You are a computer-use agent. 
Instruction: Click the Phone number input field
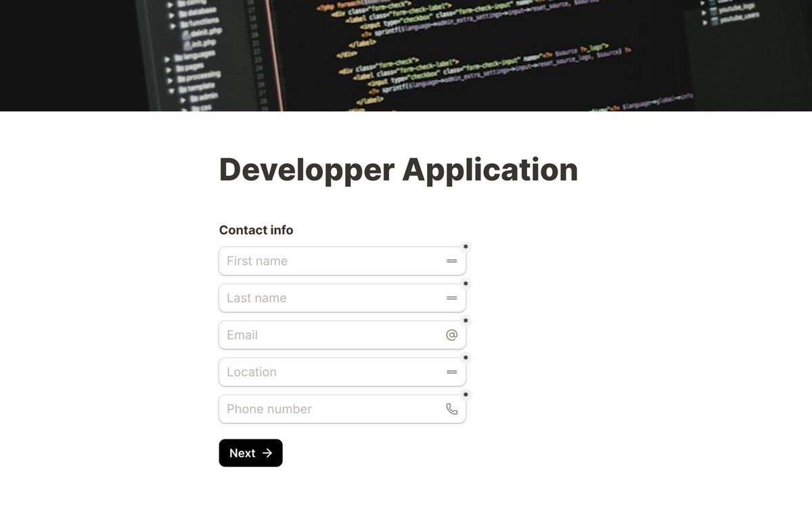coord(342,409)
